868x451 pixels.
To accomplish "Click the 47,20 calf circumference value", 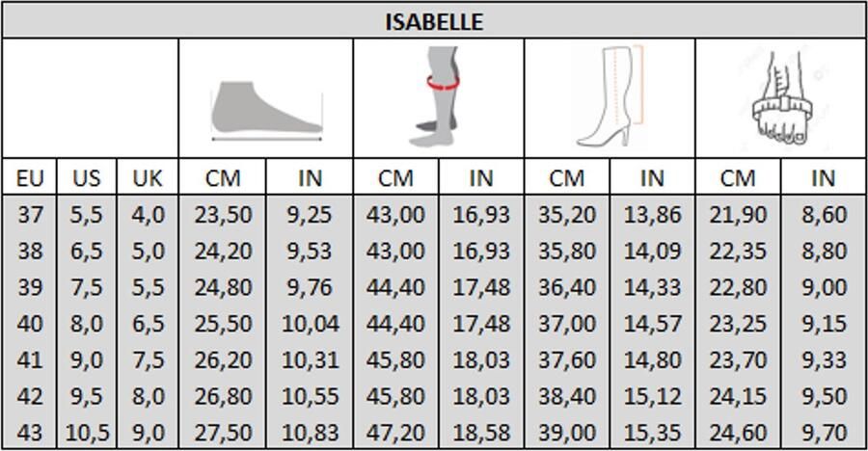I will point(395,434).
